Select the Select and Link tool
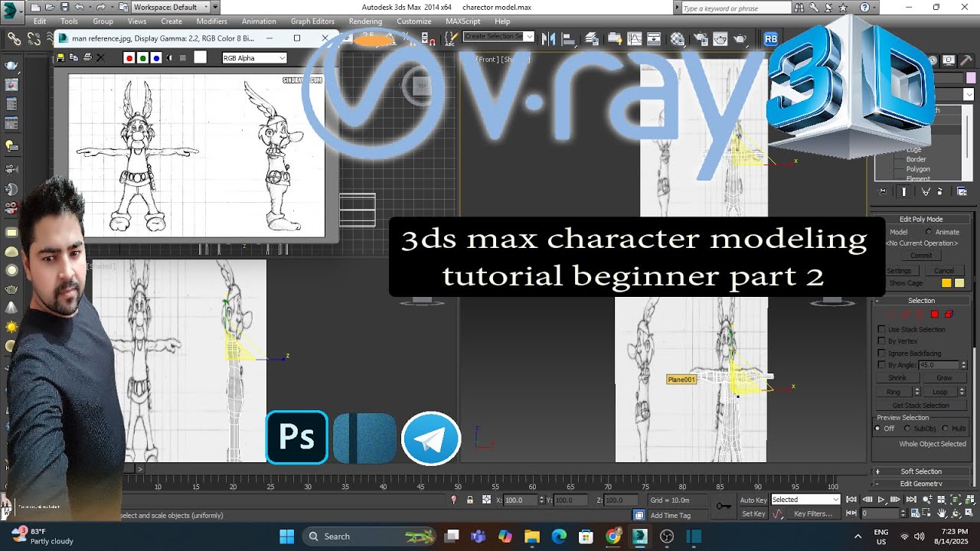The width and height of the screenshot is (980, 551). tap(14, 37)
